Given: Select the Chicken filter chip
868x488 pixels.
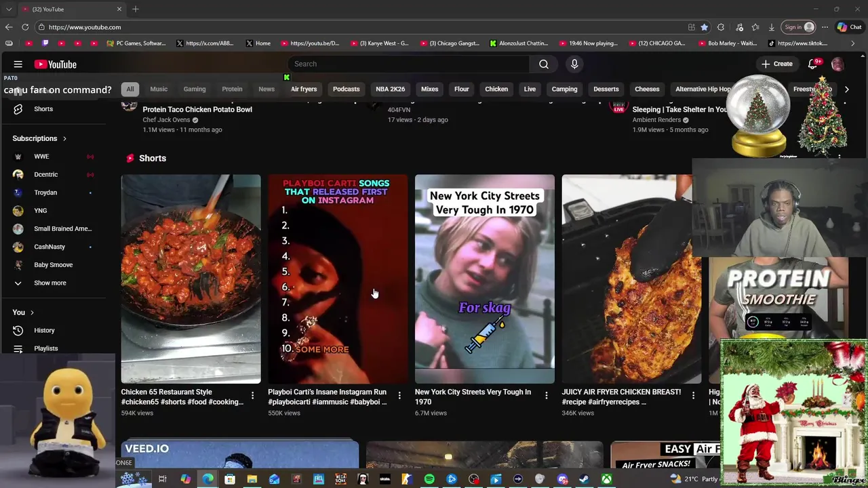Looking at the screenshot, I should click(496, 89).
